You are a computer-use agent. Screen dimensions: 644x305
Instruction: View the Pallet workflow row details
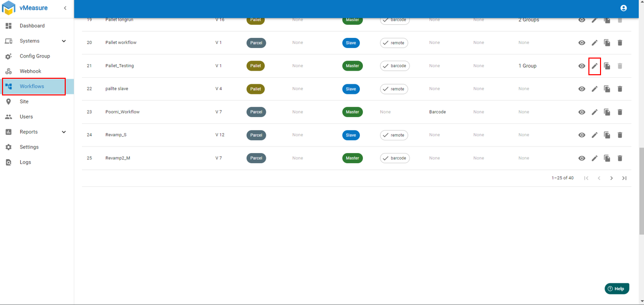tap(582, 43)
